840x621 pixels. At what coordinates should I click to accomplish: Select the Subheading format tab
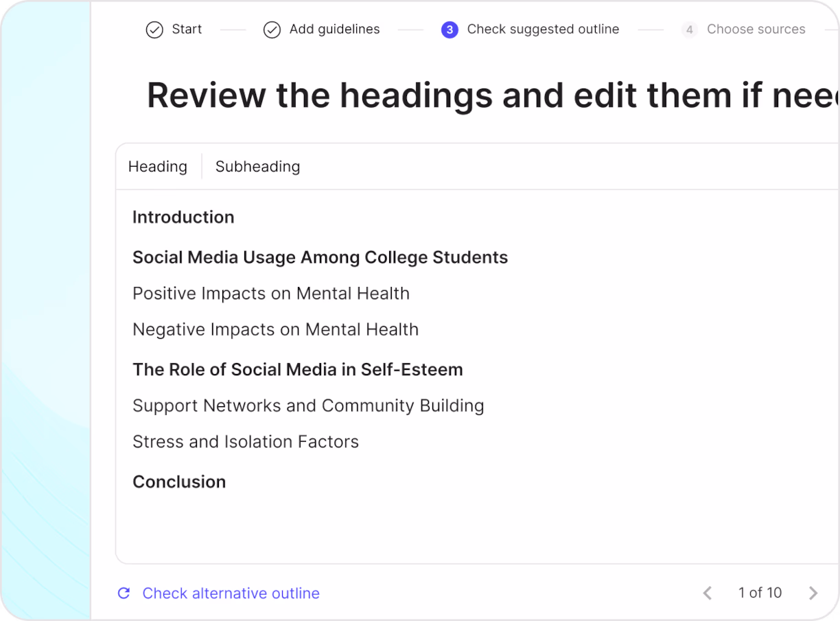[257, 167]
